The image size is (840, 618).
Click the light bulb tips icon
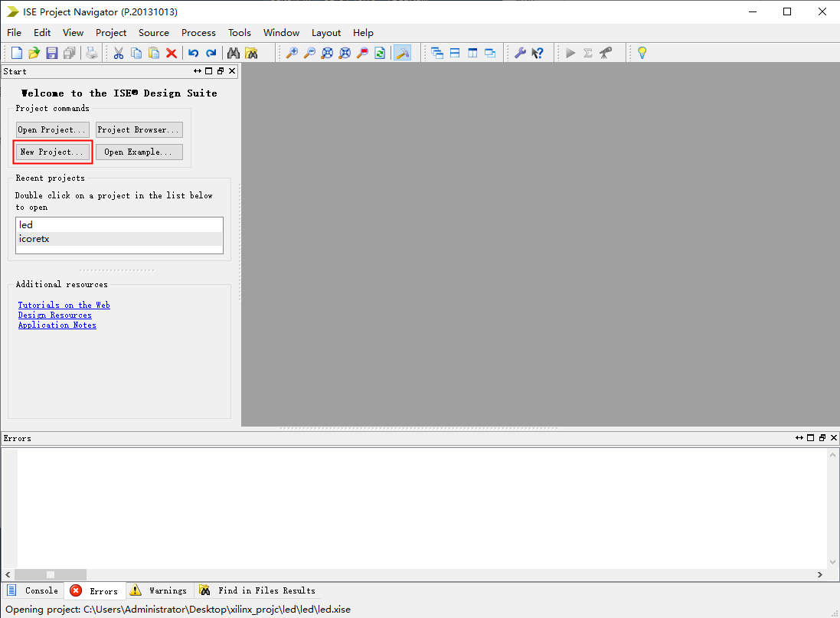click(642, 53)
